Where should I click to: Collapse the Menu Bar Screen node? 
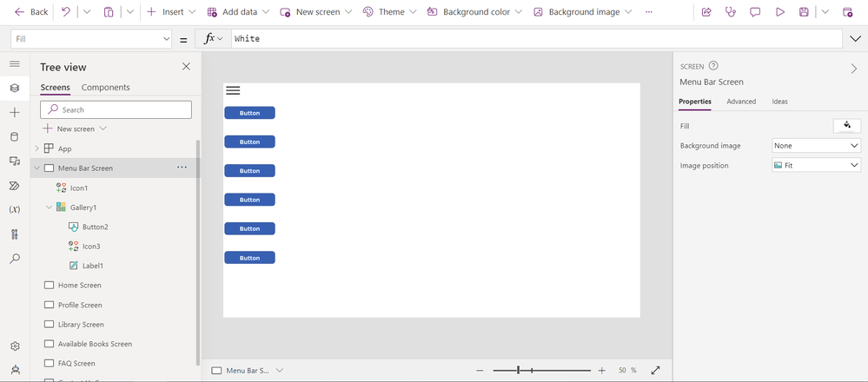pyautogui.click(x=37, y=168)
